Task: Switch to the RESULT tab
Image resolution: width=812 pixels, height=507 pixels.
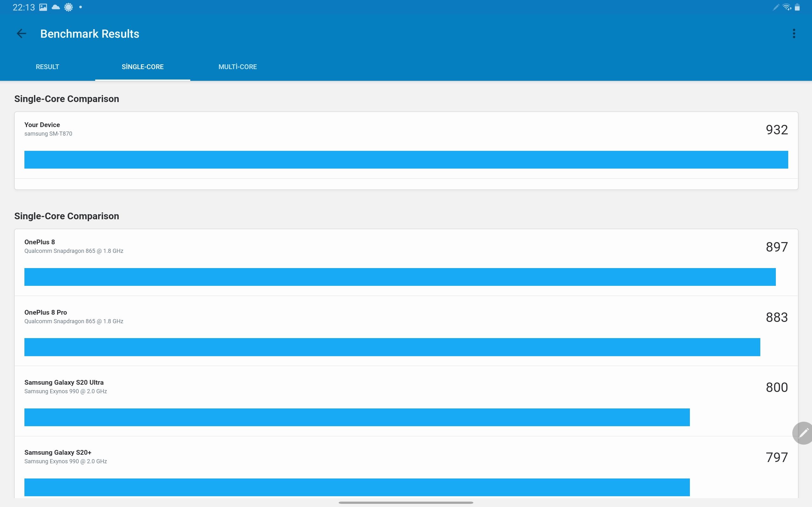Action: coord(47,67)
